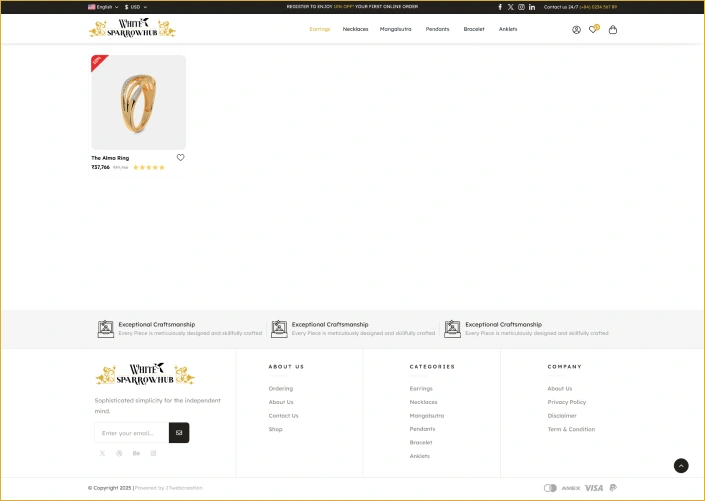Add The Alma Ring to wishlist
Screen dimensions: 705x501
pos(181,158)
